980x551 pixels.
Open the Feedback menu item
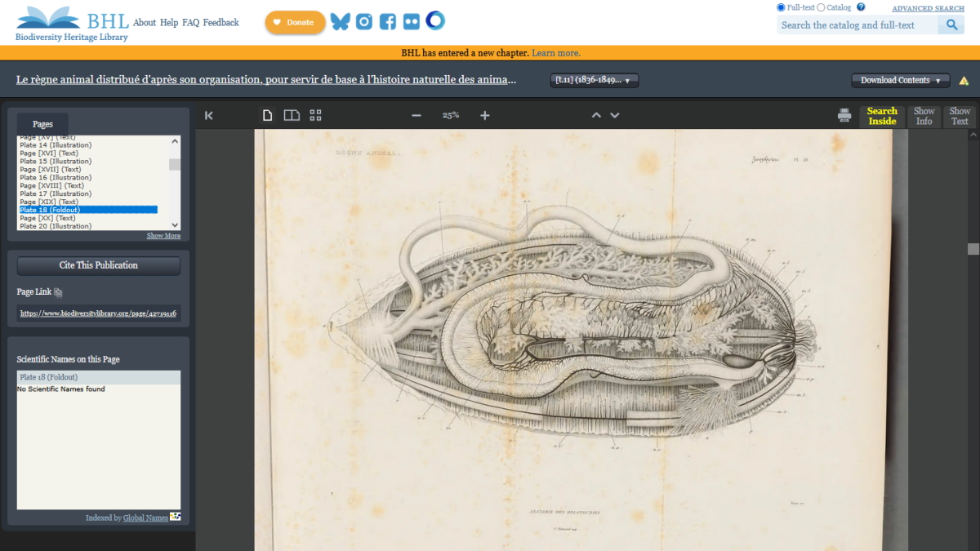pos(221,23)
